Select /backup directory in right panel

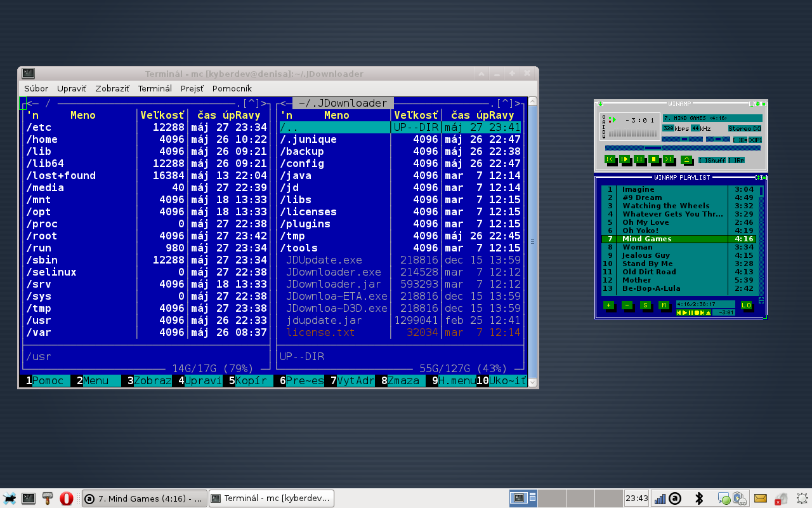tap(400, 151)
